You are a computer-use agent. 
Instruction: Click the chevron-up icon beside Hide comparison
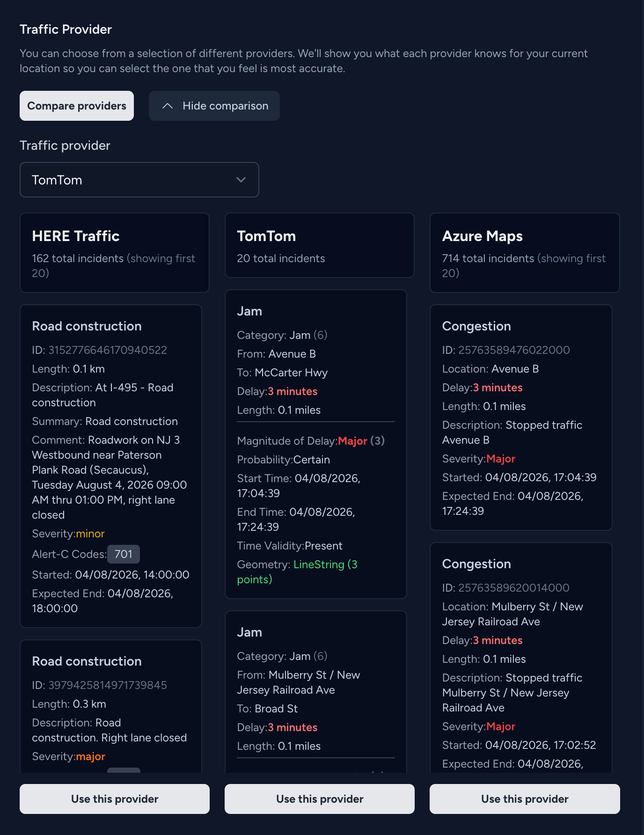168,106
